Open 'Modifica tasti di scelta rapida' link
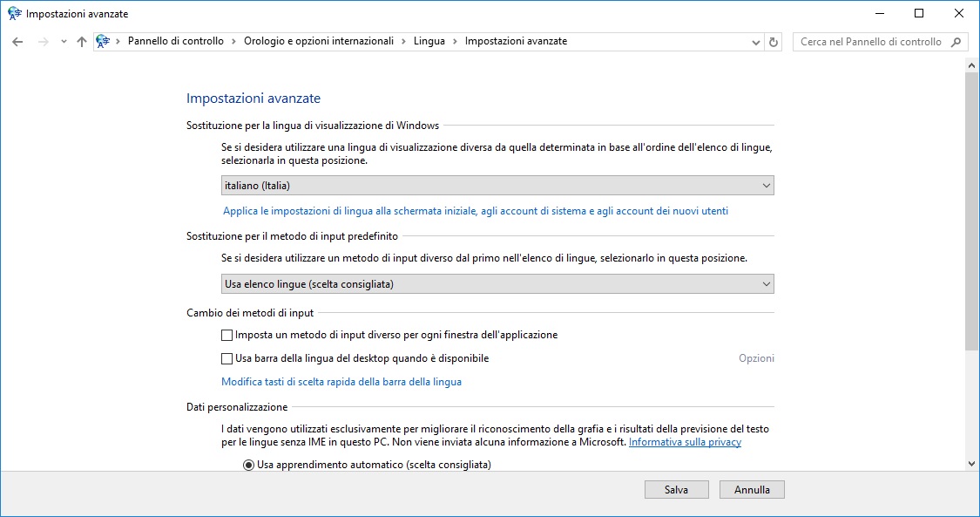Screen dimensions: 980x517 click(341, 382)
